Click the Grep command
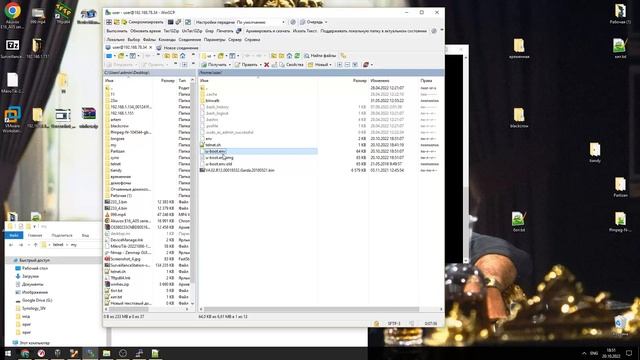The image size is (640, 360). click(209, 31)
